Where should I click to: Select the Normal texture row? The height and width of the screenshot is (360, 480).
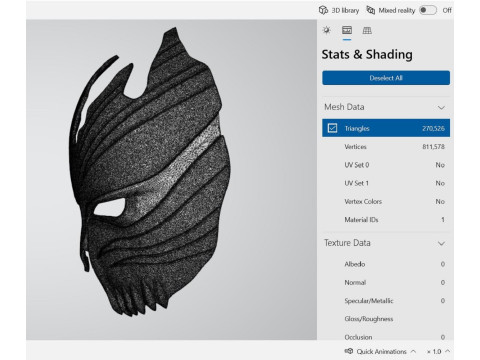click(386, 282)
